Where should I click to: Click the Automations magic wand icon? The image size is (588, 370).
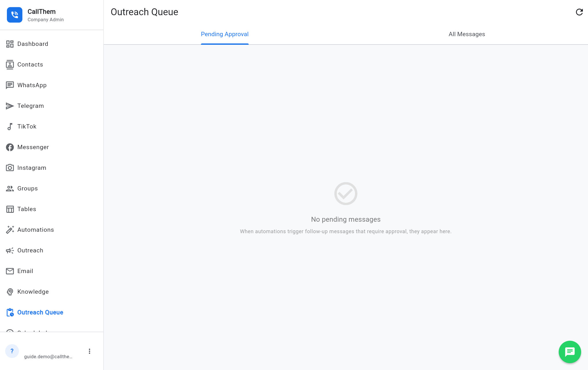(10, 230)
